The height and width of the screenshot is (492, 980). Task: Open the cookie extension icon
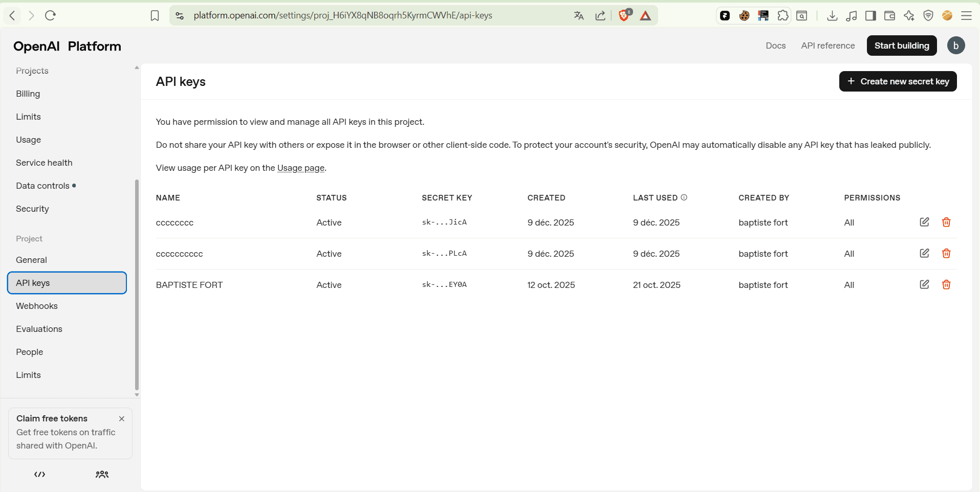point(744,16)
